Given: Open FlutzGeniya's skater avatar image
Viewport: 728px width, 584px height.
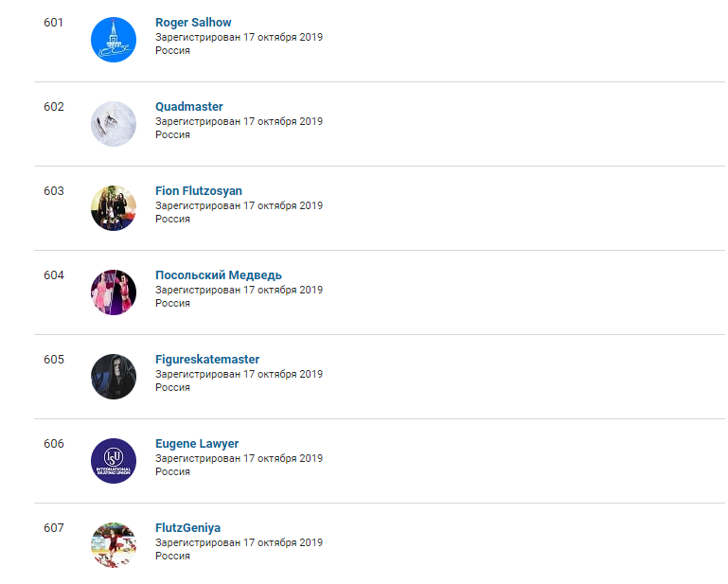Looking at the screenshot, I should pyautogui.click(x=114, y=545).
